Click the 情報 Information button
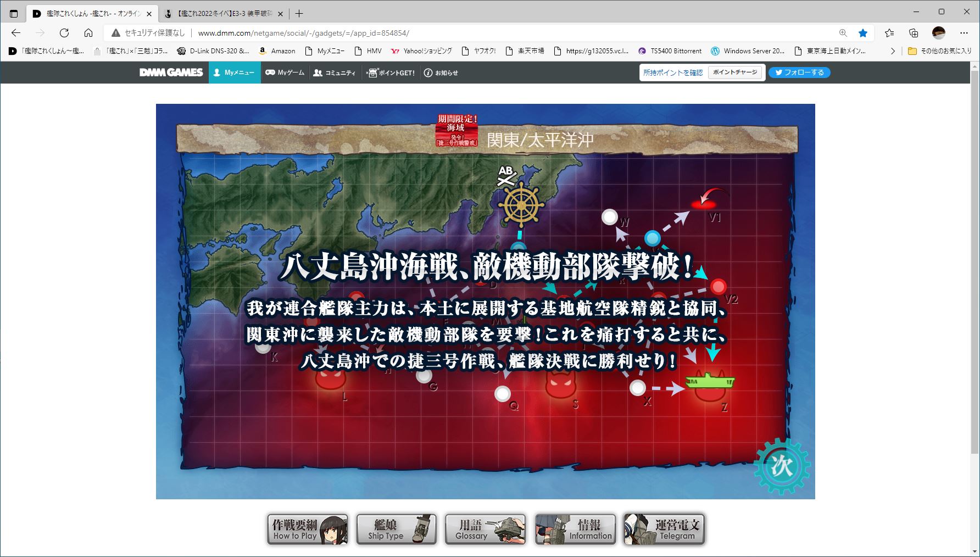The image size is (980, 557). [575, 529]
